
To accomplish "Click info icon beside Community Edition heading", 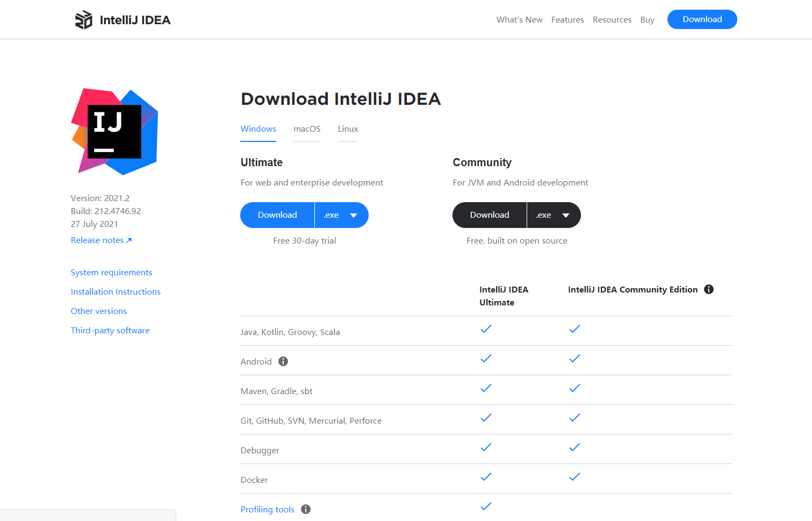I will point(709,289).
